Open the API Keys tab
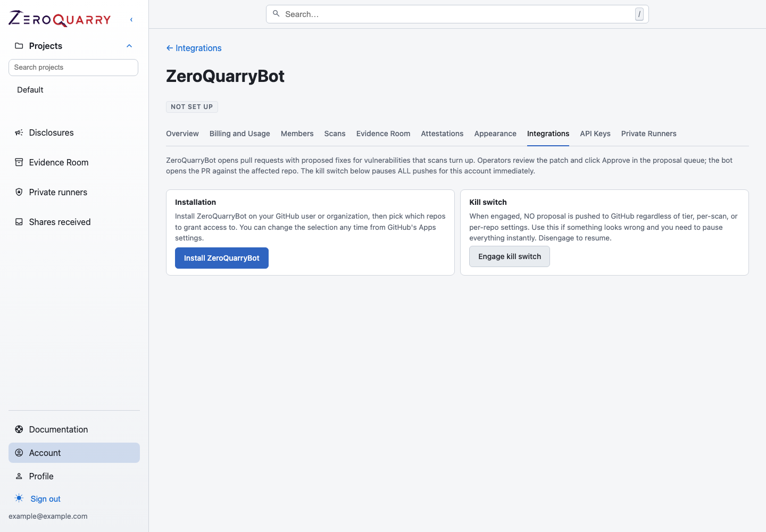 tap(595, 134)
